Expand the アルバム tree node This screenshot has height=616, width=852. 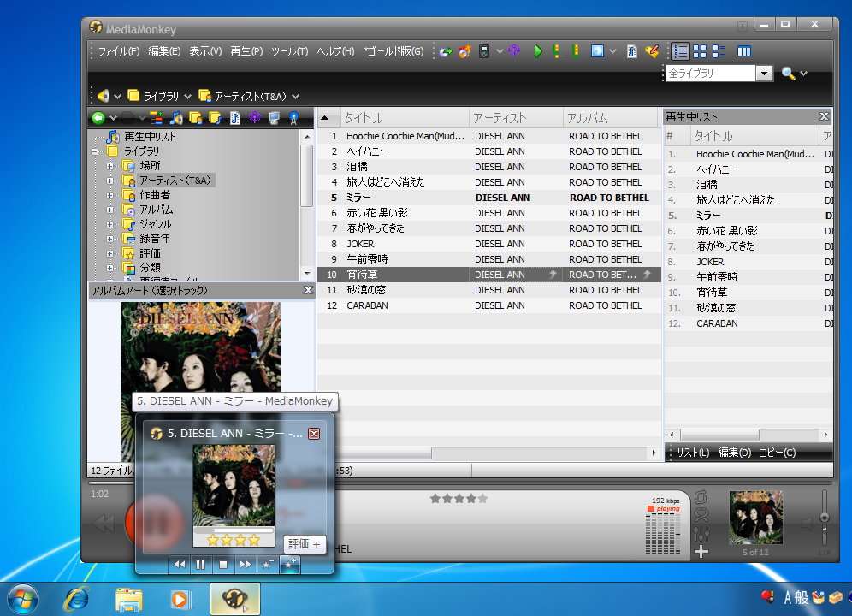109,210
